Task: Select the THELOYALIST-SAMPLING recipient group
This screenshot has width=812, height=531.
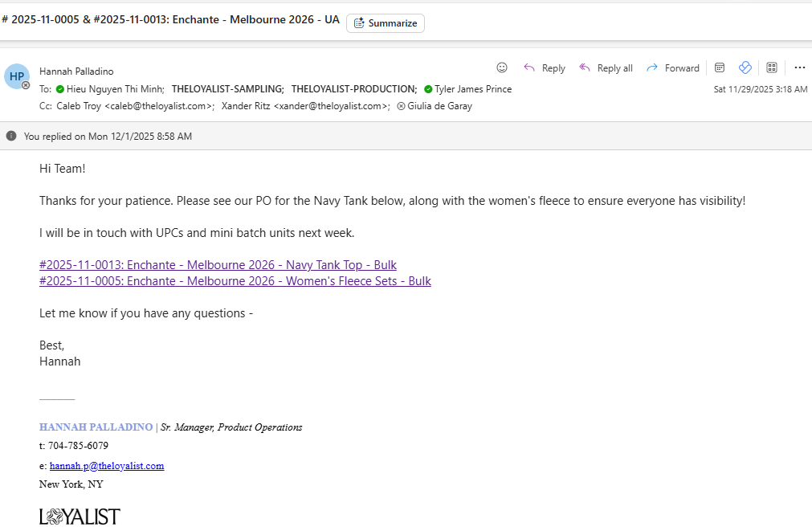Action: point(227,89)
